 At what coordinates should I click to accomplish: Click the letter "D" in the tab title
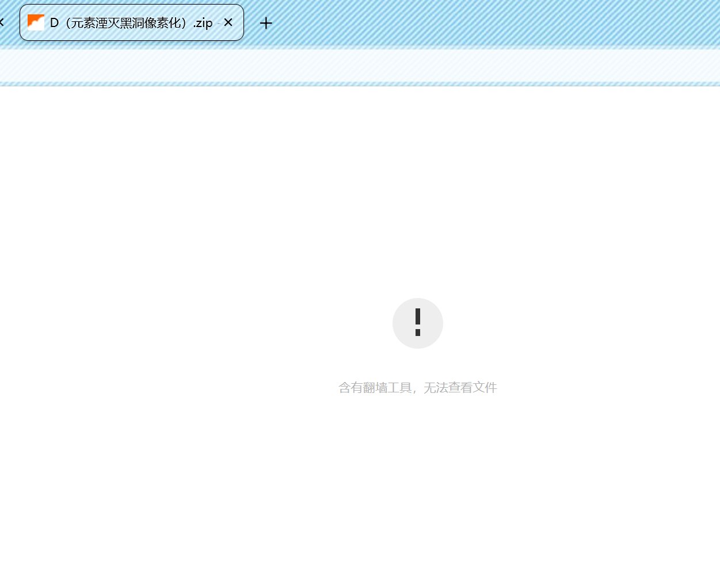point(54,23)
